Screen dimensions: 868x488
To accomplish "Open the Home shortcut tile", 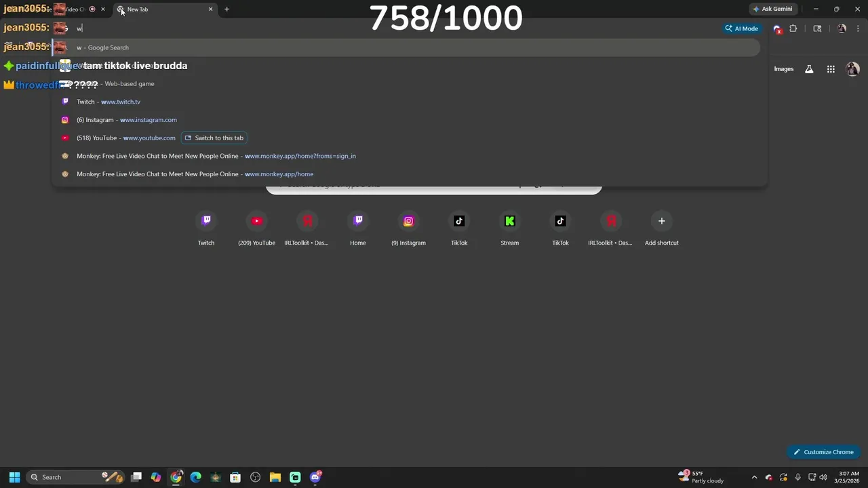I will (x=358, y=229).
